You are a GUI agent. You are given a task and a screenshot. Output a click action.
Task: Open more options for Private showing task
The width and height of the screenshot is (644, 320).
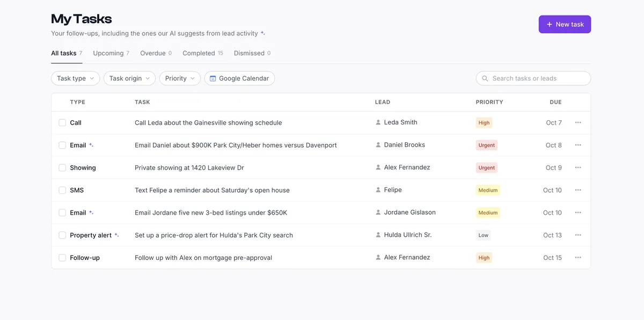tap(578, 168)
